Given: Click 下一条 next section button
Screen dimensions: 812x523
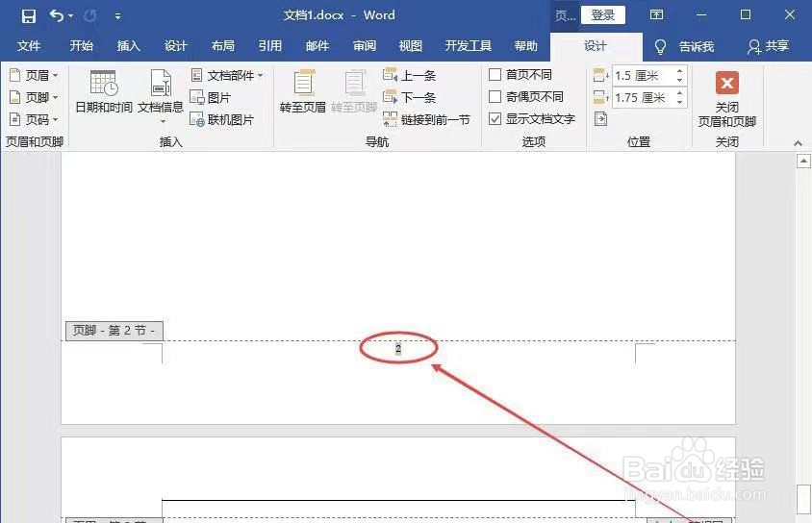Looking at the screenshot, I should (x=409, y=97).
